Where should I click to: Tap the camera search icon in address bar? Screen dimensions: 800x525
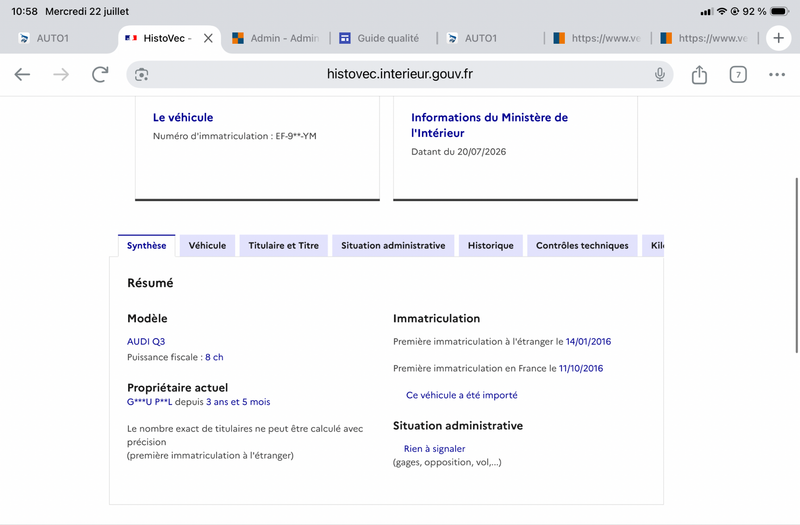click(141, 75)
